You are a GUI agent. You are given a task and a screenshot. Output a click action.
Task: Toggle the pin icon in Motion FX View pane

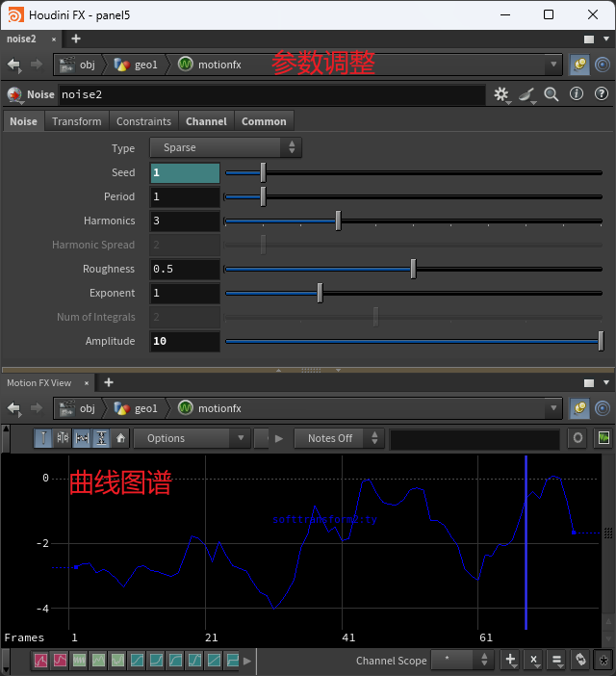(x=579, y=408)
